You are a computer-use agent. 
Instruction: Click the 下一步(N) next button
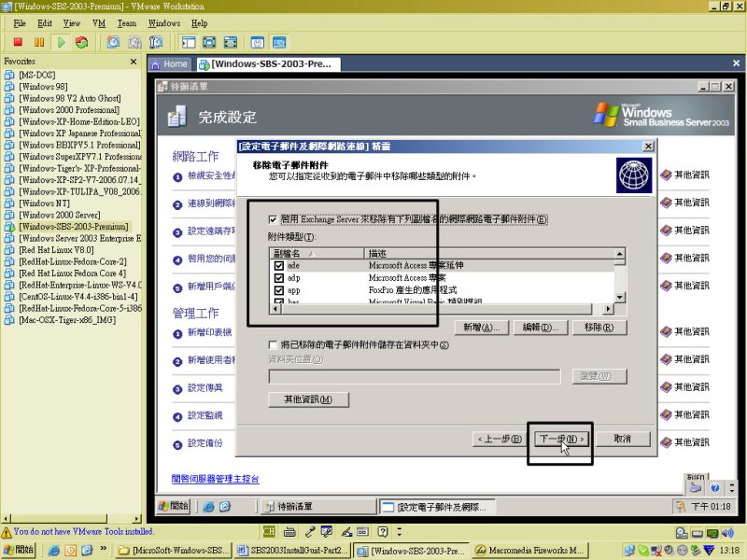click(561, 439)
